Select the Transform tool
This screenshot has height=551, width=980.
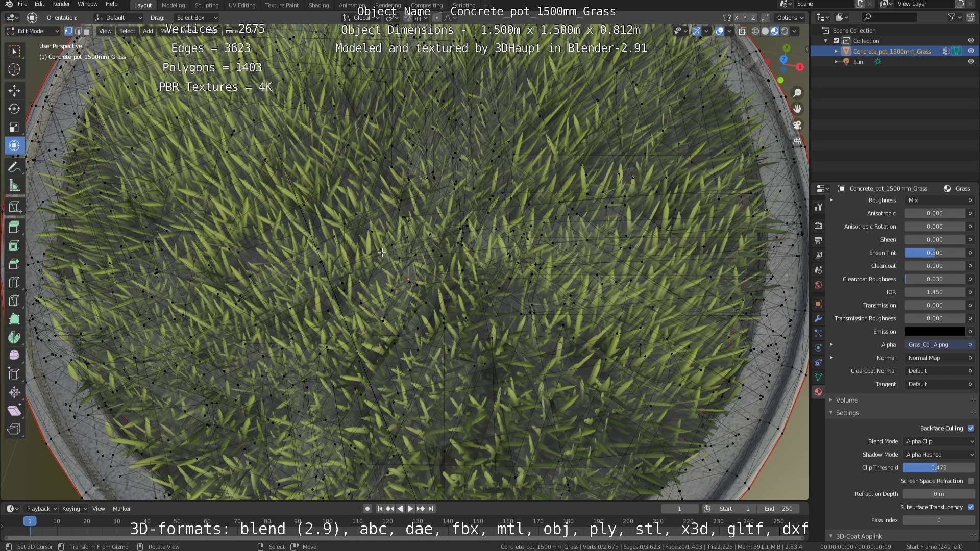(x=14, y=145)
